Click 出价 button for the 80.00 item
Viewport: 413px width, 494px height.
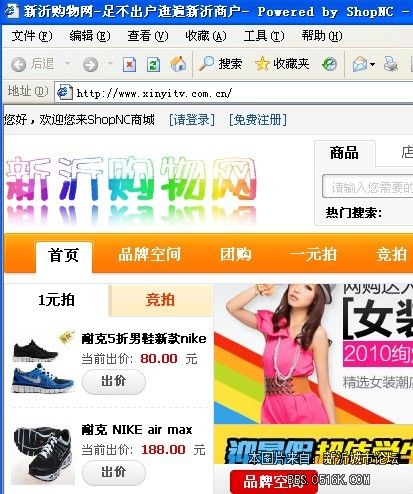pyautogui.click(x=114, y=382)
